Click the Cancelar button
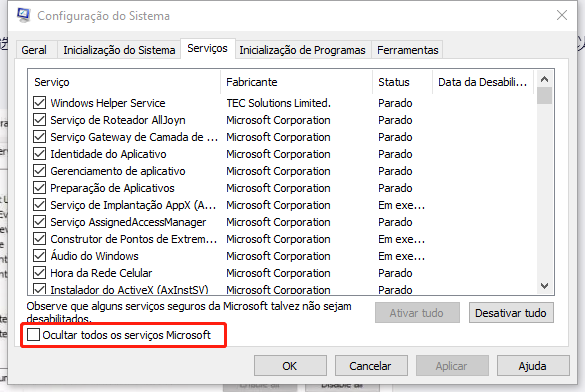Viewport: 585px width, 392px height. coord(371,366)
